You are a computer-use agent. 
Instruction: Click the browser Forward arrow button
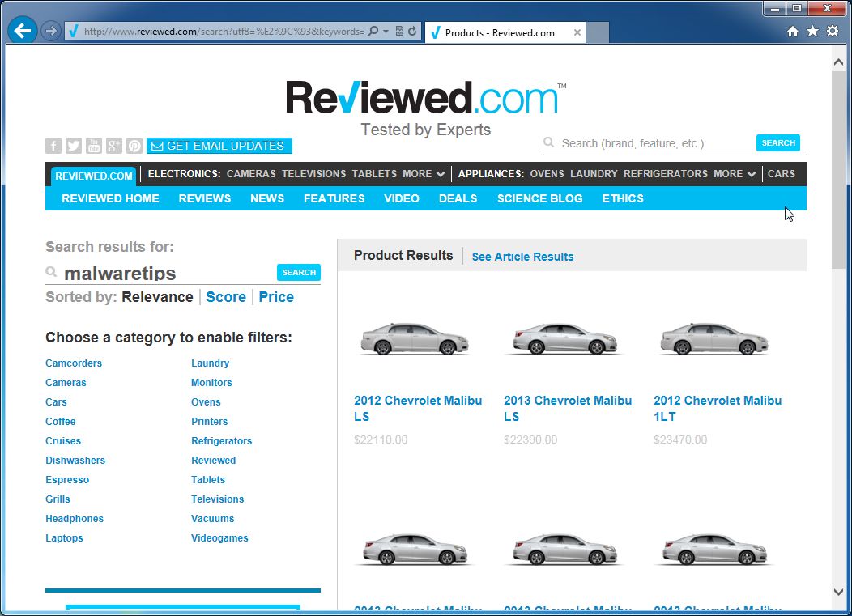click(50, 31)
